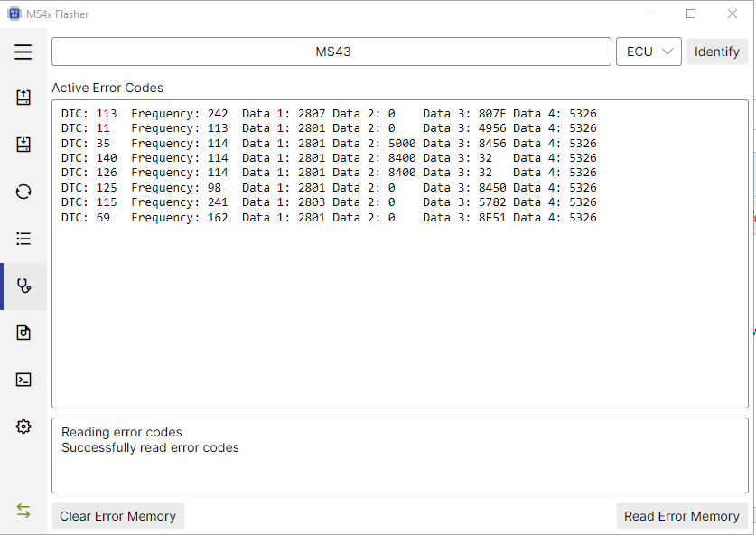This screenshot has width=756, height=535.
Task: Open the upload/write to ECU page icon
Action: click(23, 98)
